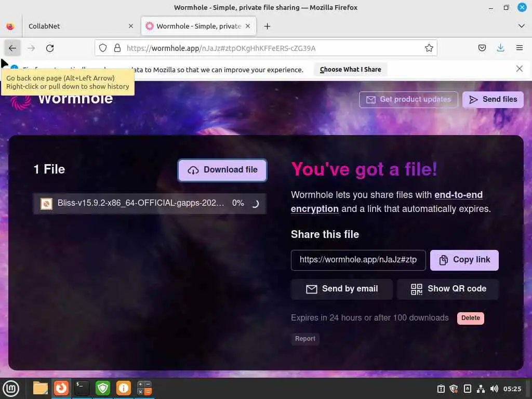Click Send by email

[x=342, y=289]
